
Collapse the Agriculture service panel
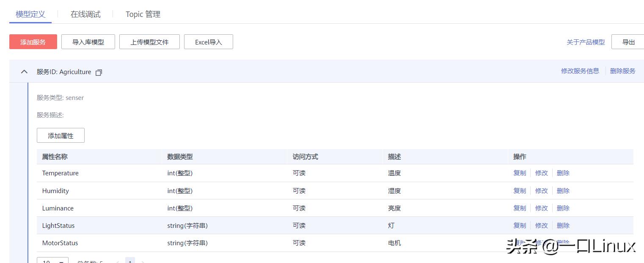point(24,72)
